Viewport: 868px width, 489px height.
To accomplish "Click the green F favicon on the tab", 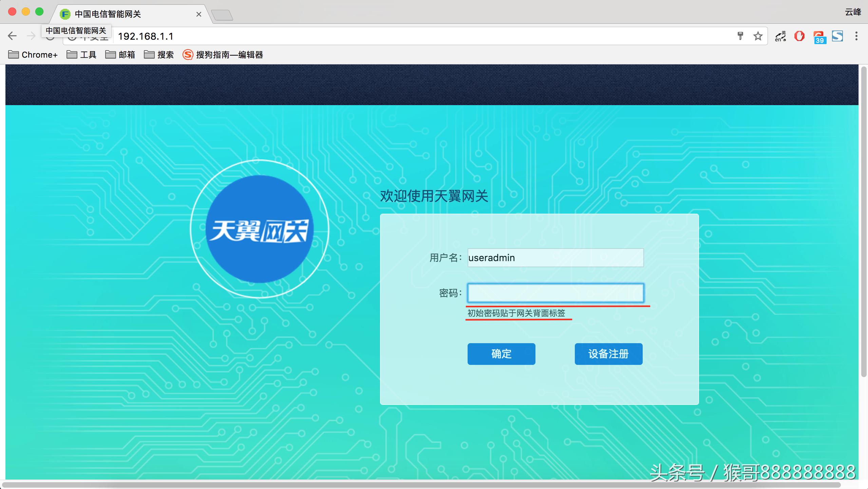I will [65, 14].
